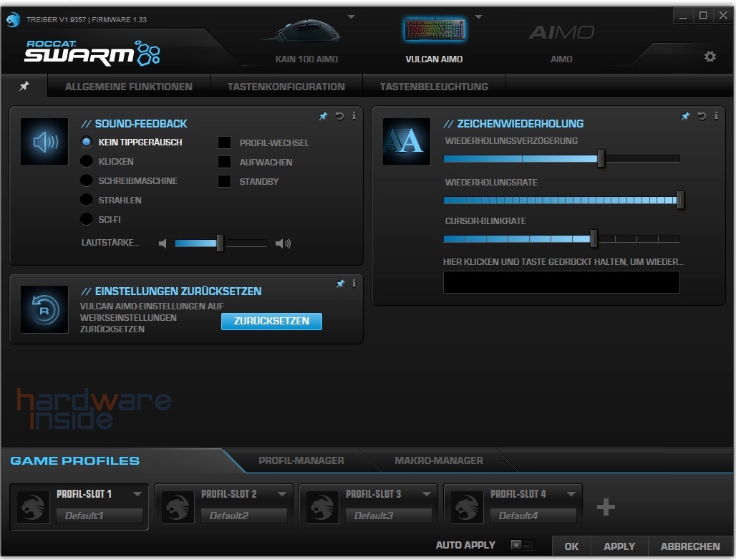The image size is (736, 560).
Task: Click the Default1 profile name field
Action: 100,516
